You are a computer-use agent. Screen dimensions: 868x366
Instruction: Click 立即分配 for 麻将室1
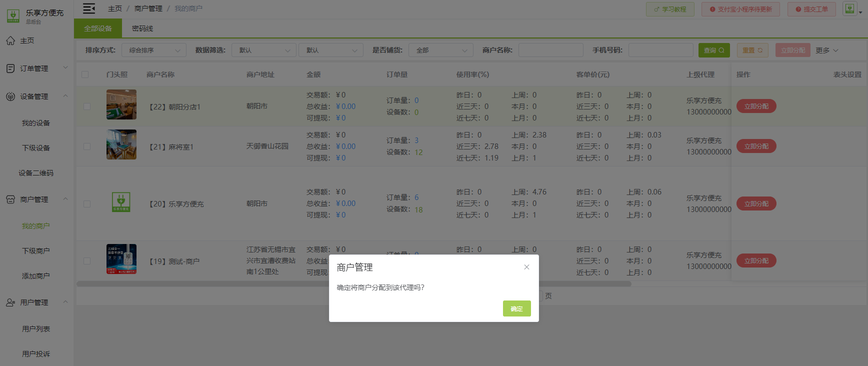pyautogui.click(x=756, y=146)
